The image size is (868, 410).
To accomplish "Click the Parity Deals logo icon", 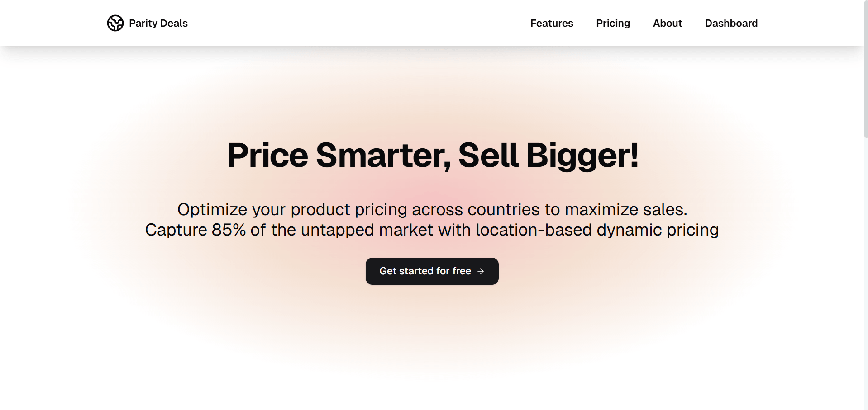I will (115, 23).
